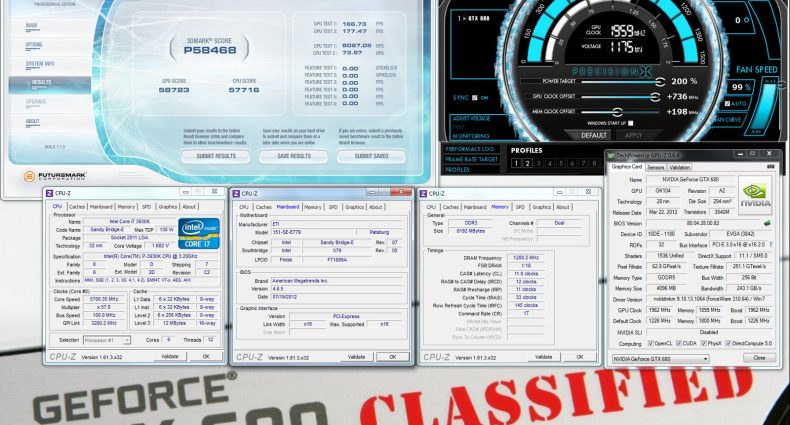Click the GPU-Z title bar icon
This screenshot has width=790, height=425.
click(612, 155)
